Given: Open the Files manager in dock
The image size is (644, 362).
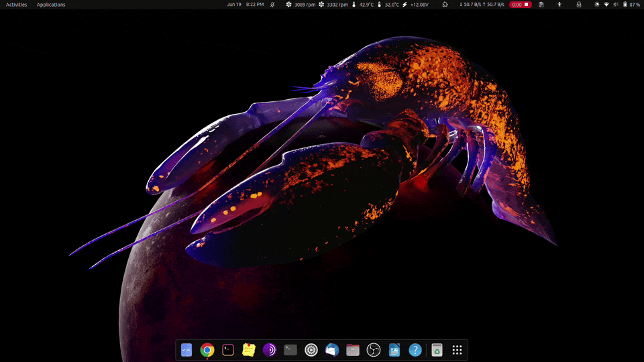Looking at the screenshot, I should click(353, 350).
